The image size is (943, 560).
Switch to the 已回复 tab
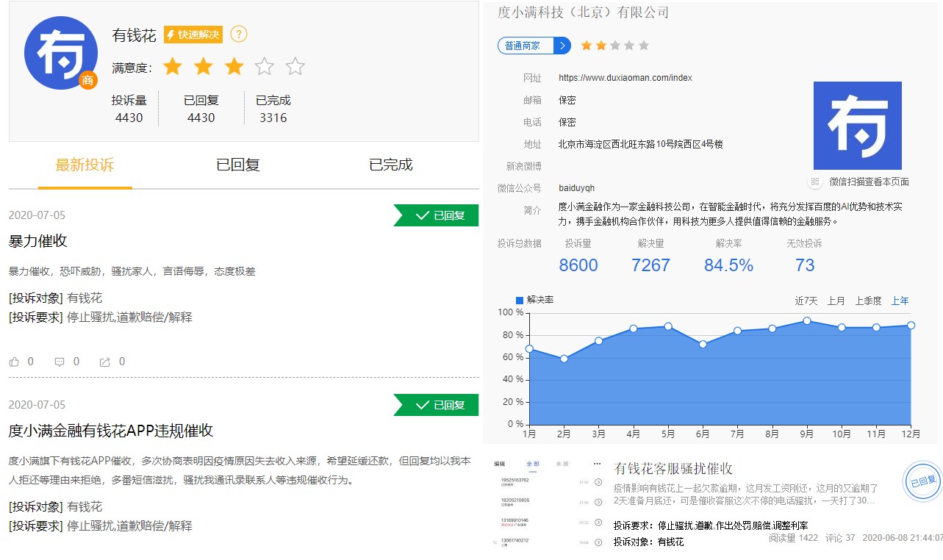point(238,165)
